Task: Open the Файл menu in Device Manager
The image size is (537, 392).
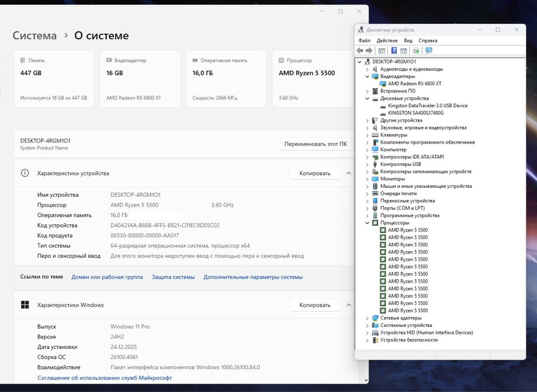Action: pos(364,40)
